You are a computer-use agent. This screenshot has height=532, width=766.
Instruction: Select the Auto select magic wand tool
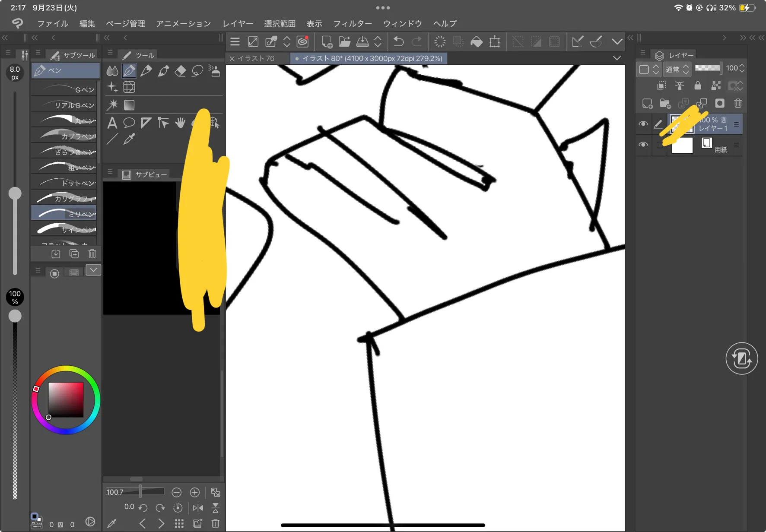click(112, 105)
